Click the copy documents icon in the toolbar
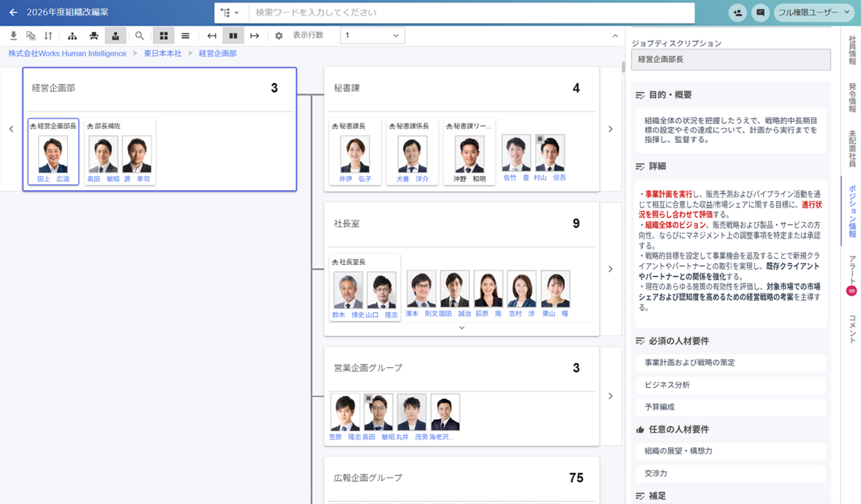 31,36
